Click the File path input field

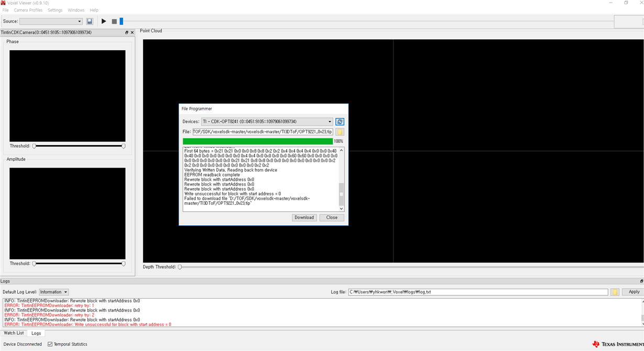point(262,132)
